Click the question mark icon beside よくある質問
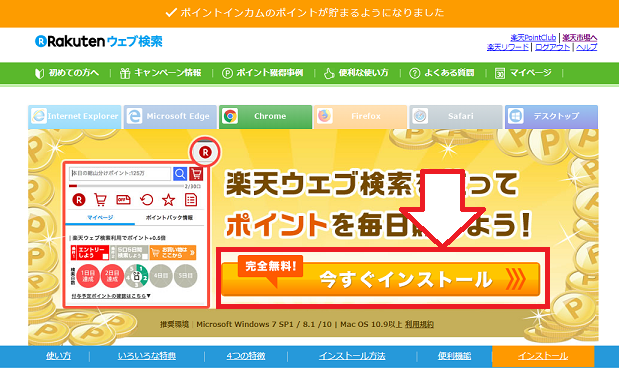This screenshot has width=619, height=369. (415, 73)
